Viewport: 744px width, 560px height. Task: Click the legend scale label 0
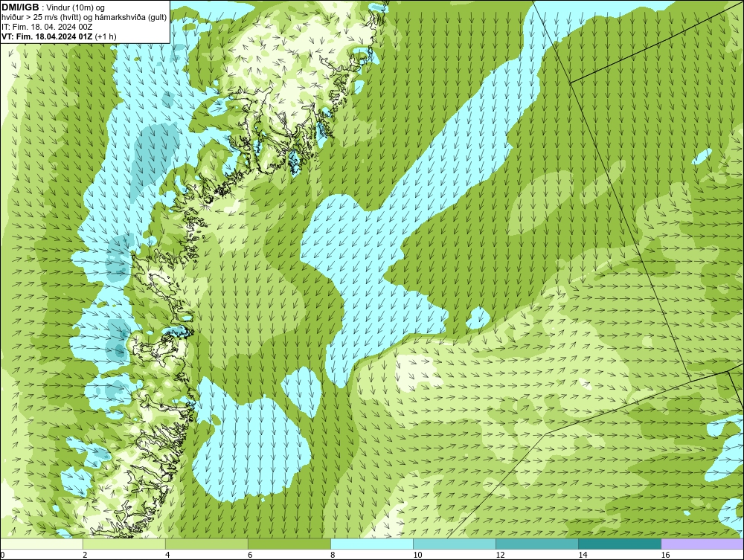[x=2, y=555]
